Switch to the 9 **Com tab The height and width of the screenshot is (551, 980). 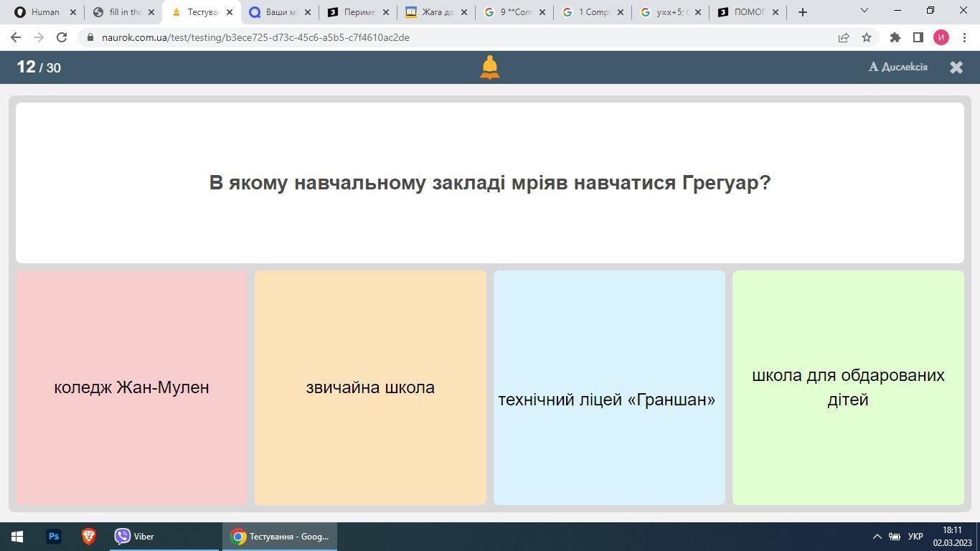pos(515,11)
